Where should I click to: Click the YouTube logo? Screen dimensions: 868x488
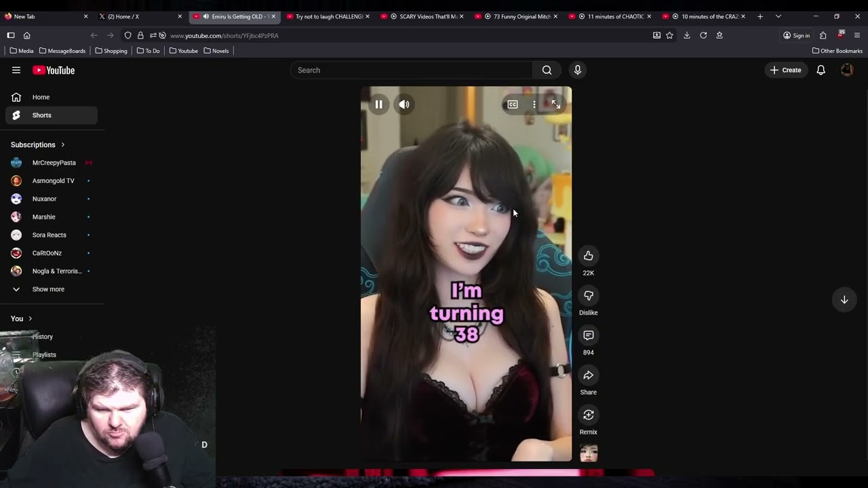coord(54,70)
